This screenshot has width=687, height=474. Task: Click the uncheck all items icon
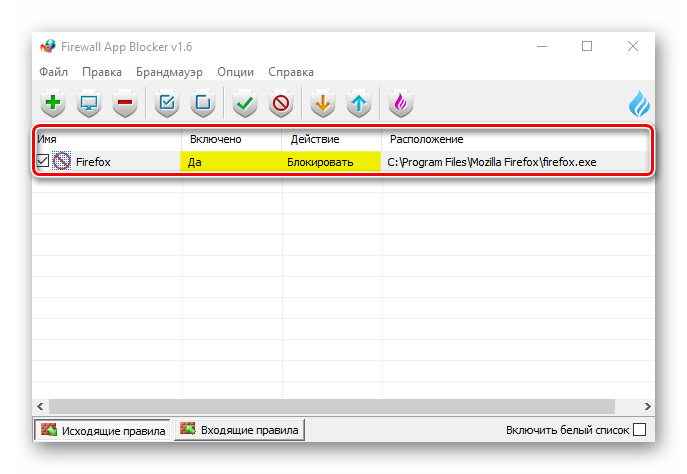[203, 103]
